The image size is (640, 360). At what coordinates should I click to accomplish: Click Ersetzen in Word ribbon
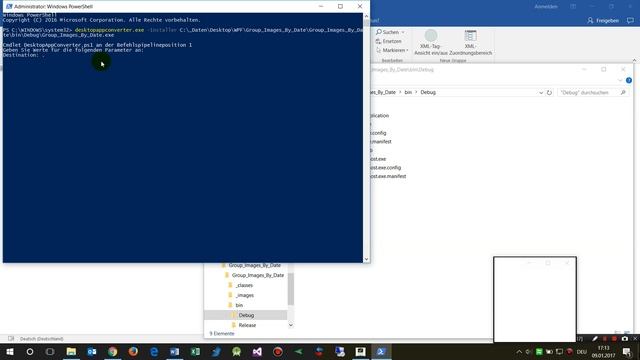click(389, 41)
